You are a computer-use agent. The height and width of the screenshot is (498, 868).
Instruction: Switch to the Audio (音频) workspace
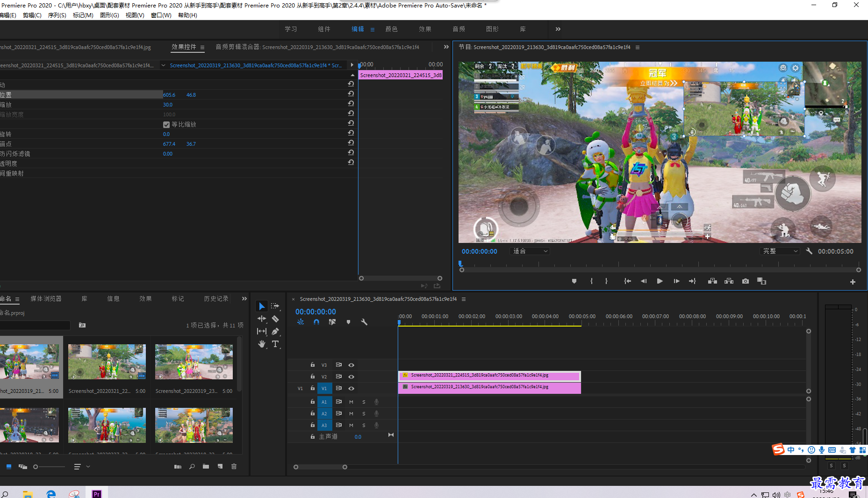coord(459,29)
